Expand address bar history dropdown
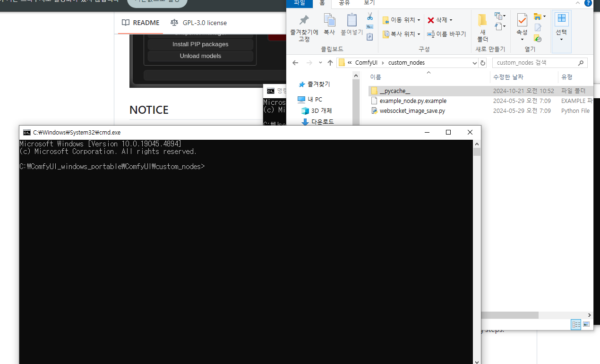600x364 pixels. coord(475,63)
